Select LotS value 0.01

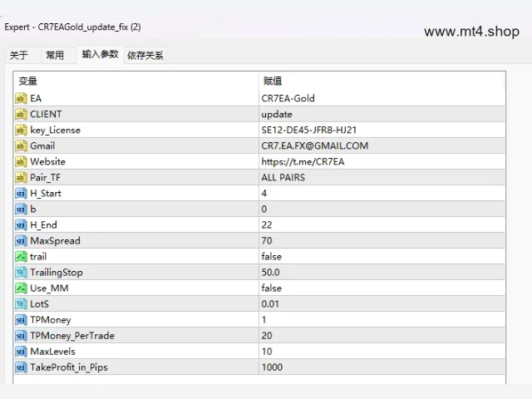[382, 304]
